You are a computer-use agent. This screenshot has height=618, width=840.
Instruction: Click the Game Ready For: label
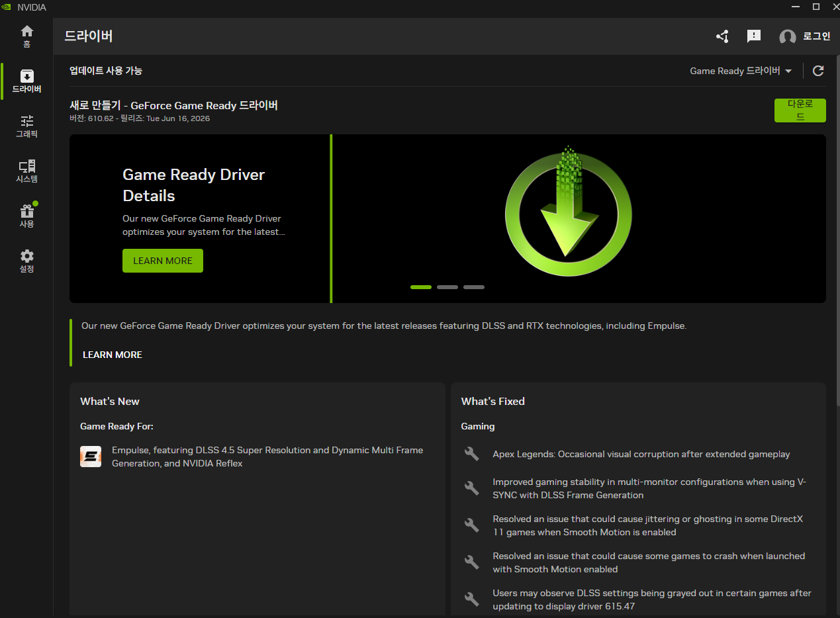point(117,426)
